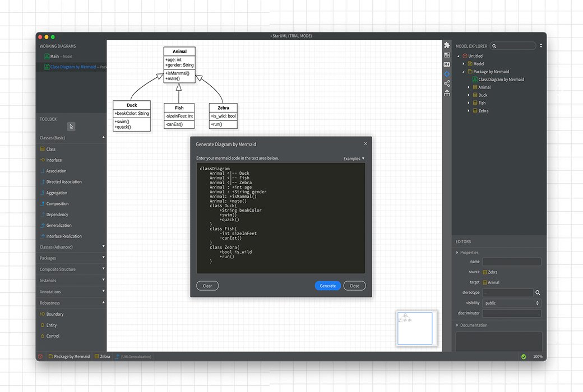This screenshot has height=392, width=583.
Task: Collapse the Documentation section
Action: click(457, 325)
